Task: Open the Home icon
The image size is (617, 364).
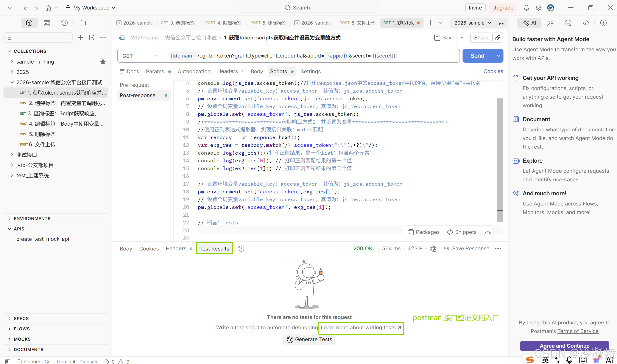Action: pyautogui.click(x=48, y=8)
